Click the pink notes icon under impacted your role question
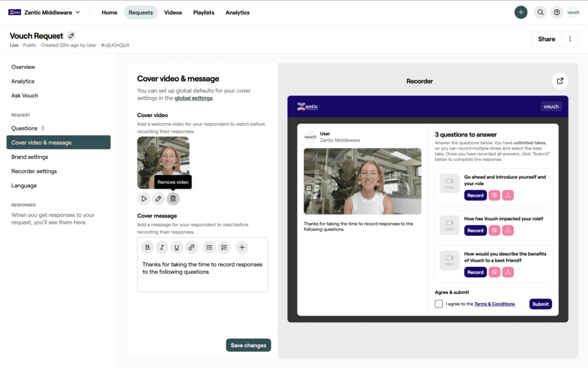Image resolution: width=588 pixels, height=368 pixels. [x=494, y=231]
